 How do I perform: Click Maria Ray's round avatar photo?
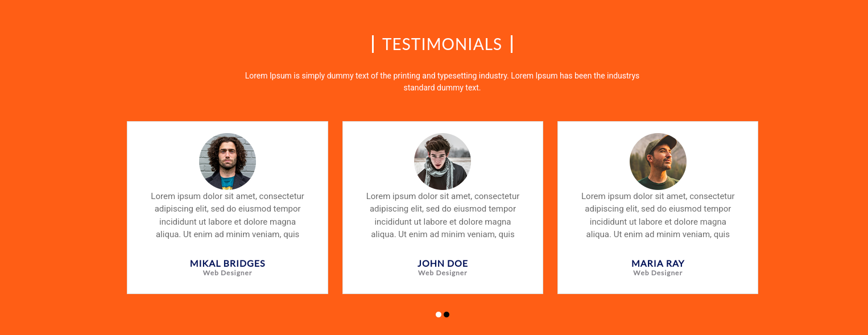[658, 162]
